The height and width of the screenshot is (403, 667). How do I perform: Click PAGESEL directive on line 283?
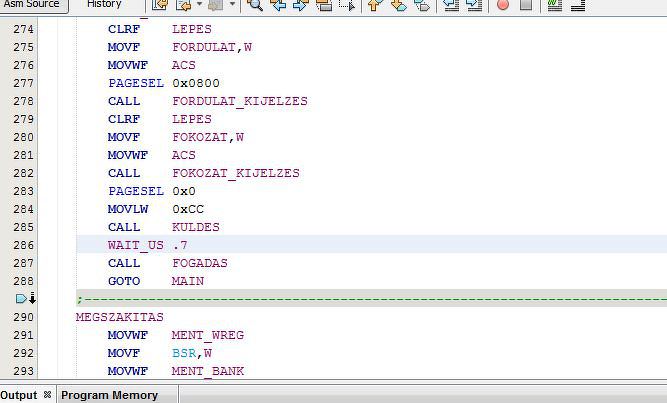click(135, 191)
